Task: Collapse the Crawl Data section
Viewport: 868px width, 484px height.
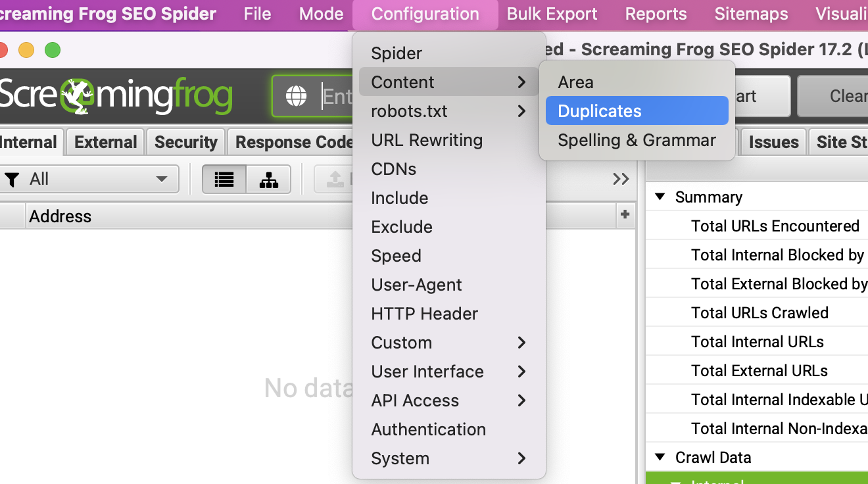Action: (x=660, y=458)
